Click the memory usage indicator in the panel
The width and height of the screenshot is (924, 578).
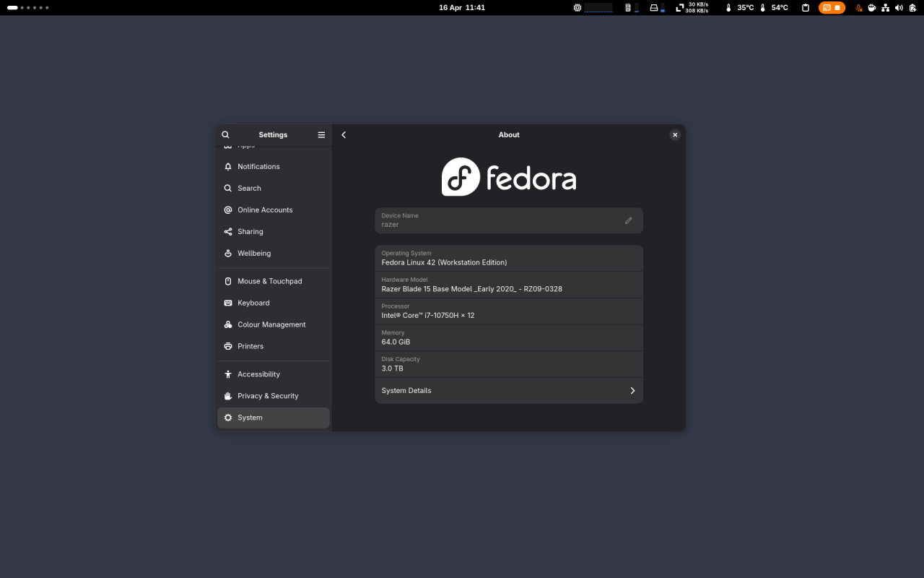[628, 8]
